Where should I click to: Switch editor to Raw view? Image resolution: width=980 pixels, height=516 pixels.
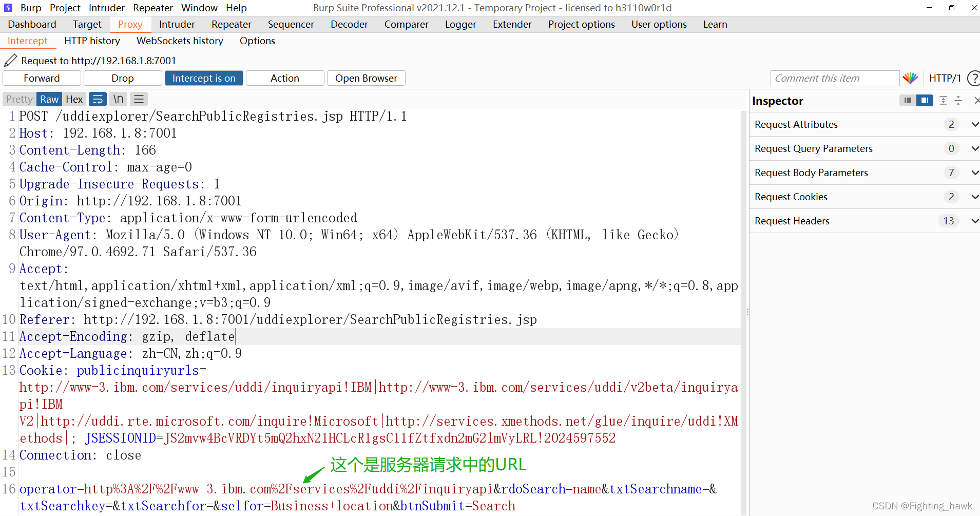[49, 99]
